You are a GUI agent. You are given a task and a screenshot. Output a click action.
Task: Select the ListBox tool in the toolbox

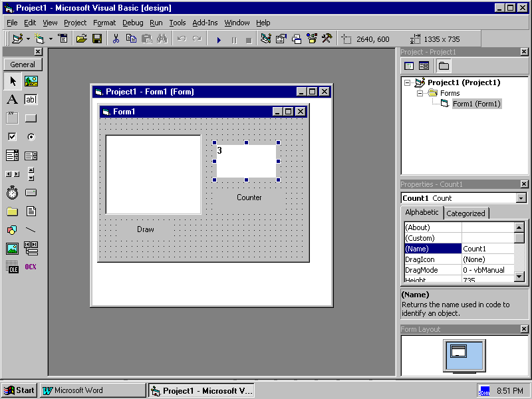(31, 156)
